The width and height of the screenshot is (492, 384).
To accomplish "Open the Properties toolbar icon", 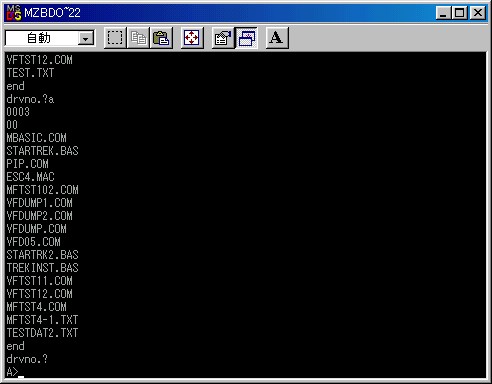I will 223,38.
